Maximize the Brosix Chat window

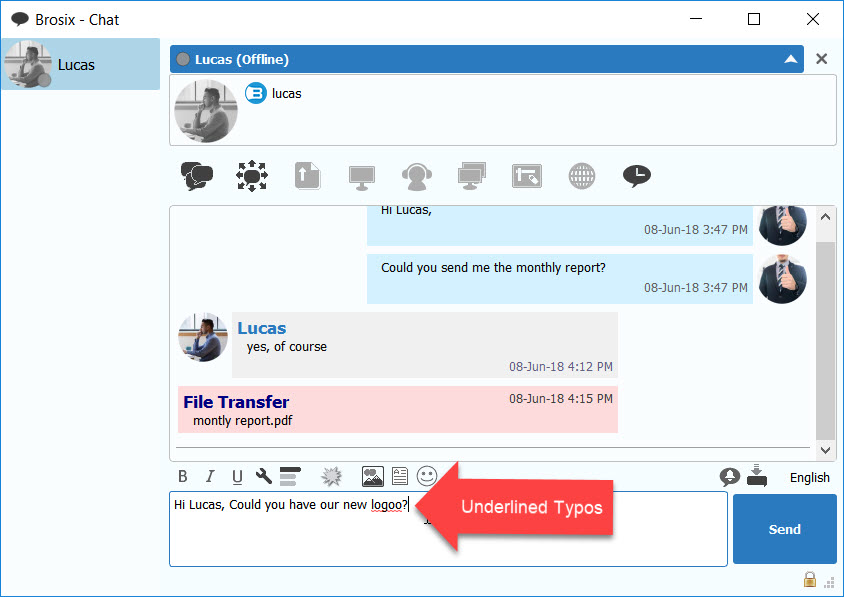pos(754,19)
